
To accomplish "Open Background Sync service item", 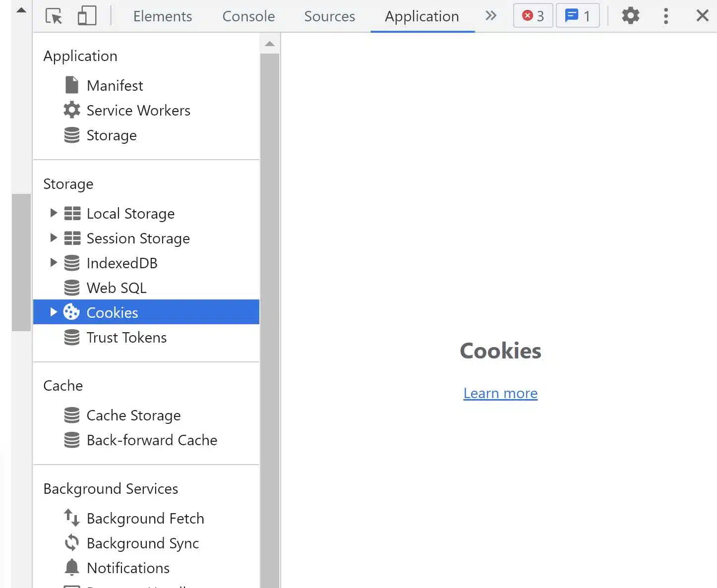I will point(142,543).
